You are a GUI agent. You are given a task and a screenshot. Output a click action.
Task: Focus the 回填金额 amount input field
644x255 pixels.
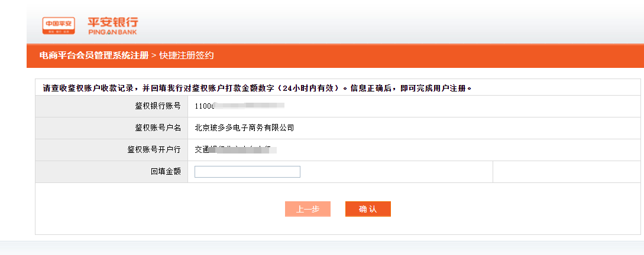click(x=247, y=172)
